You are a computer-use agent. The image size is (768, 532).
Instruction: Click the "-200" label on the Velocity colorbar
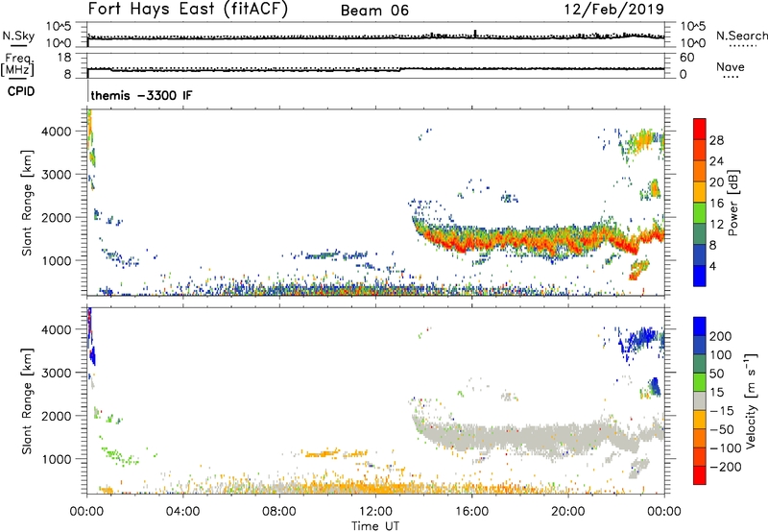726,467
